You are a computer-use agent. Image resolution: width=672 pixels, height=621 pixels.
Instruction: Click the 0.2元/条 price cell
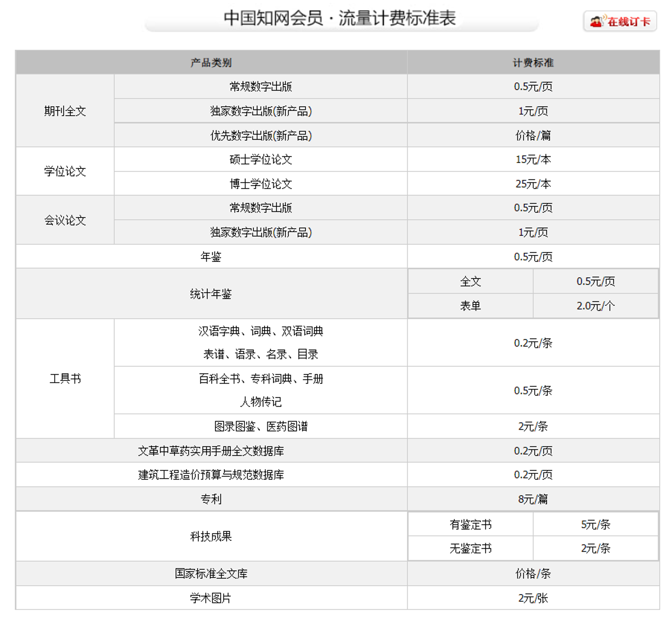(533, 343)
